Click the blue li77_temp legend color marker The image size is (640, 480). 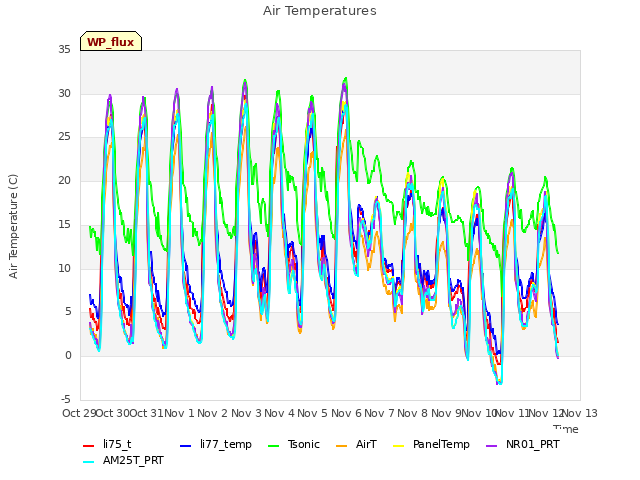[x=186, y=445]
